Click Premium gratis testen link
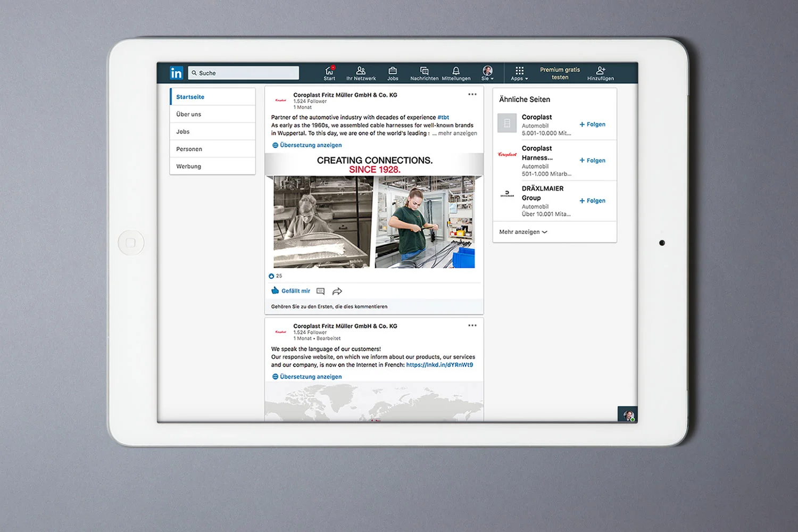The height and width of the screenshot is (532, 798). click(560, 73)
